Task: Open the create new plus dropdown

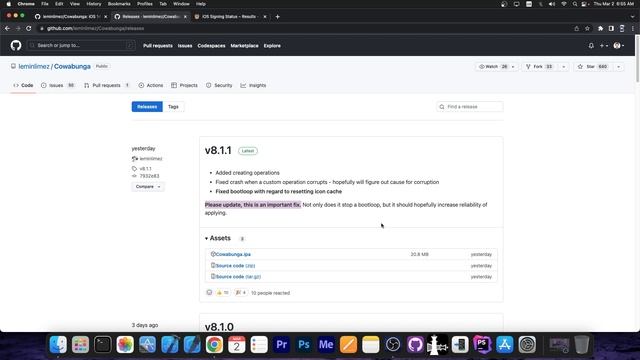Action: (x=604, y=46)
